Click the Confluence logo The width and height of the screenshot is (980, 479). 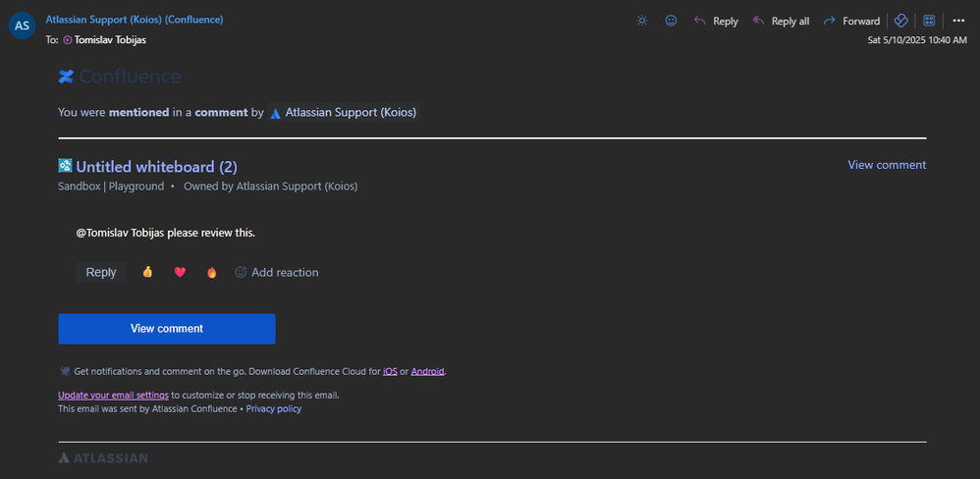point(120,77)
